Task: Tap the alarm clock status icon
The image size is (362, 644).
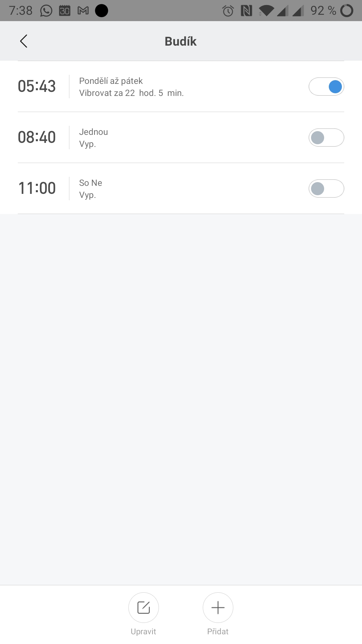Action: (228, 11)
